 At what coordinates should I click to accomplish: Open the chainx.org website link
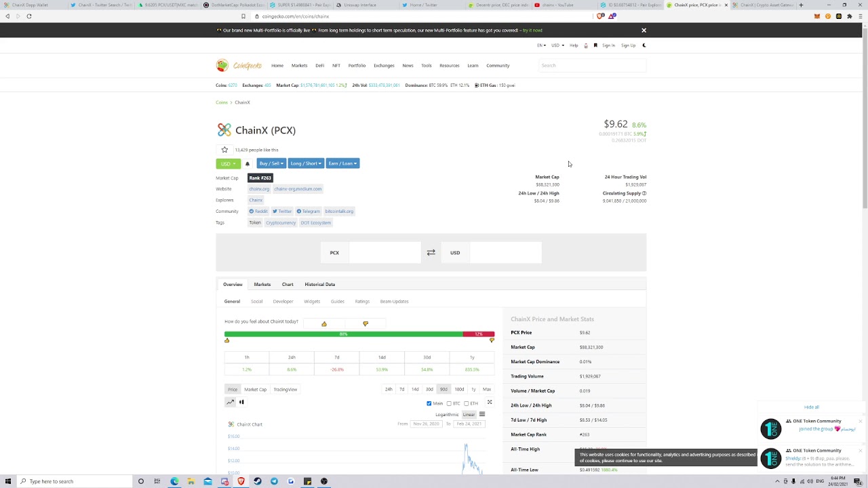(259, 189)
